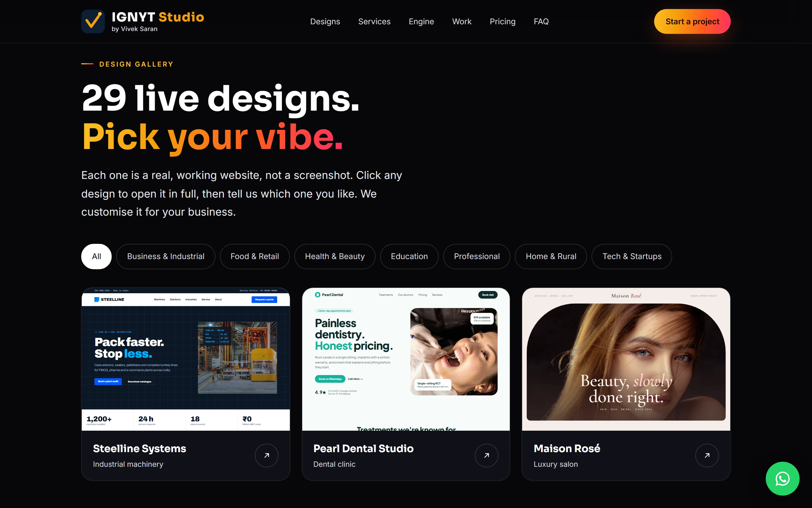
Task: Open the Services nav link
Action: tap(374, 21)
